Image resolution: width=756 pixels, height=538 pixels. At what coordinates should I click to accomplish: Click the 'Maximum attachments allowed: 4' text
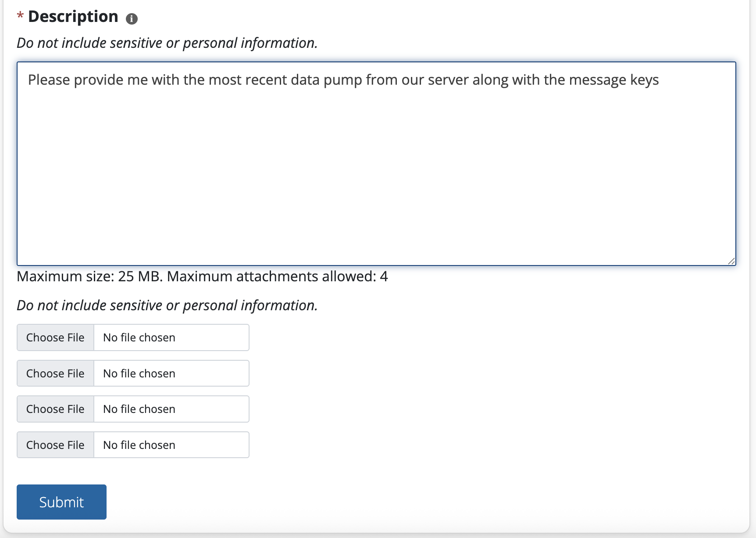tap(278, 276)
